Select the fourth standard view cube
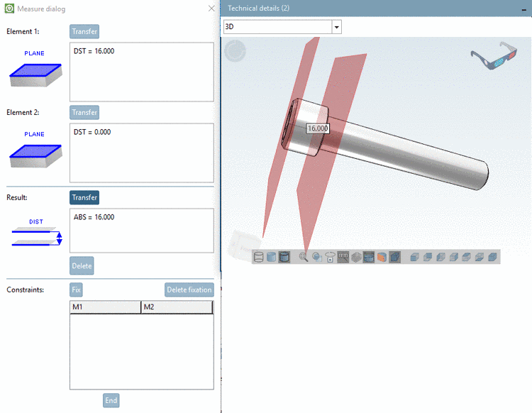Screen dimensions: 532x413 point(454,257)
